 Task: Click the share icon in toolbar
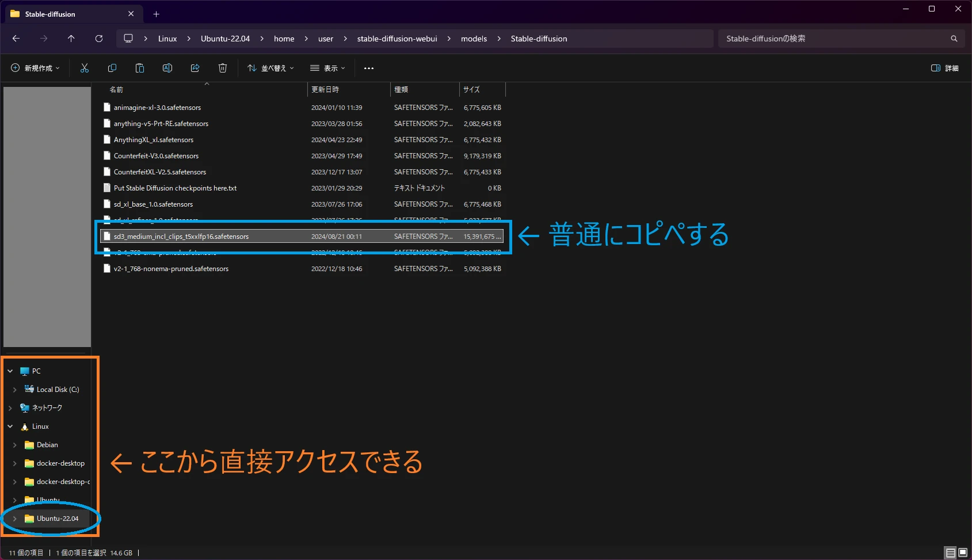click(195, 68)
